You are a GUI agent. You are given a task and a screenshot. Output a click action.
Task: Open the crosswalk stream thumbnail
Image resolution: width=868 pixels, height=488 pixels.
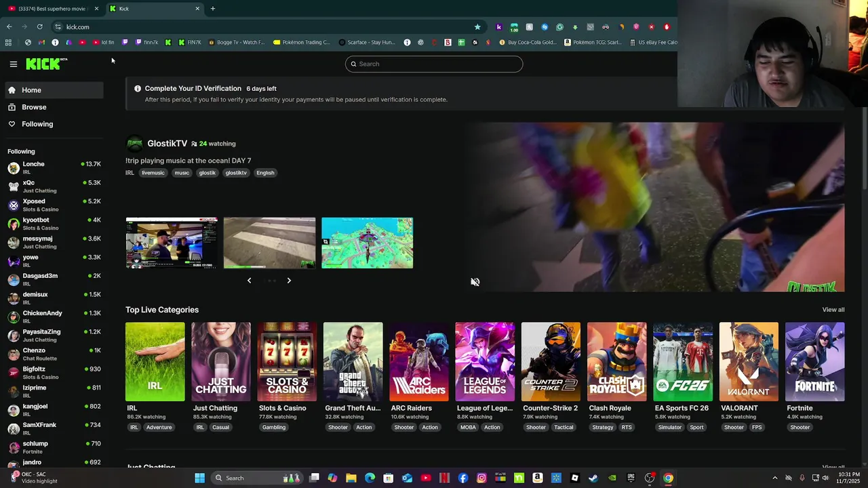tap(269, 243)
